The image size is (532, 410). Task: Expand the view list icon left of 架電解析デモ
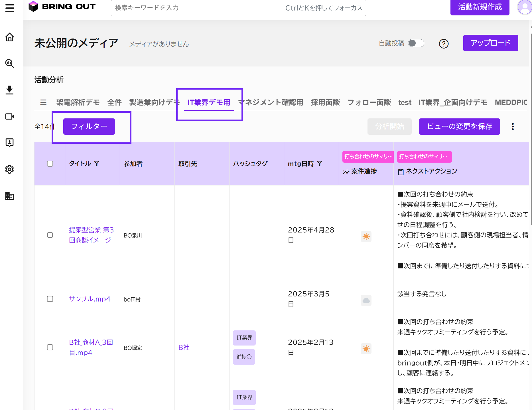click(x=43, y=102)
